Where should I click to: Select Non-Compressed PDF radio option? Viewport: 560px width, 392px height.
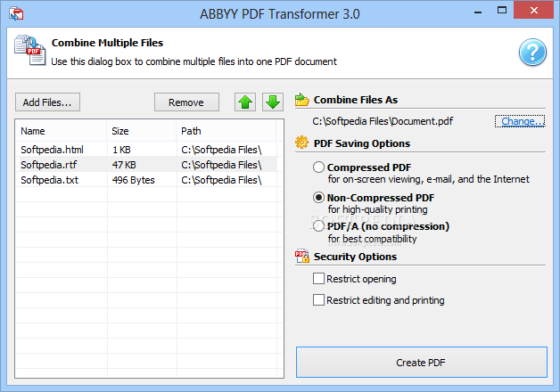(x=318, y=197)
